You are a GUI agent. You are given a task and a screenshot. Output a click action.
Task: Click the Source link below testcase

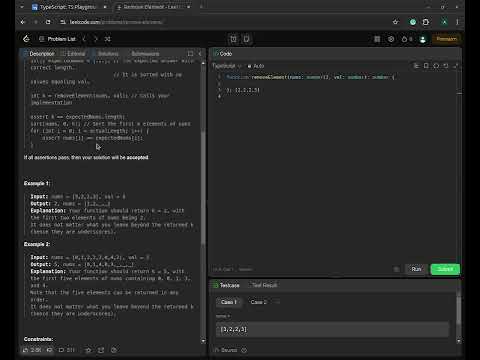[226, 350]
